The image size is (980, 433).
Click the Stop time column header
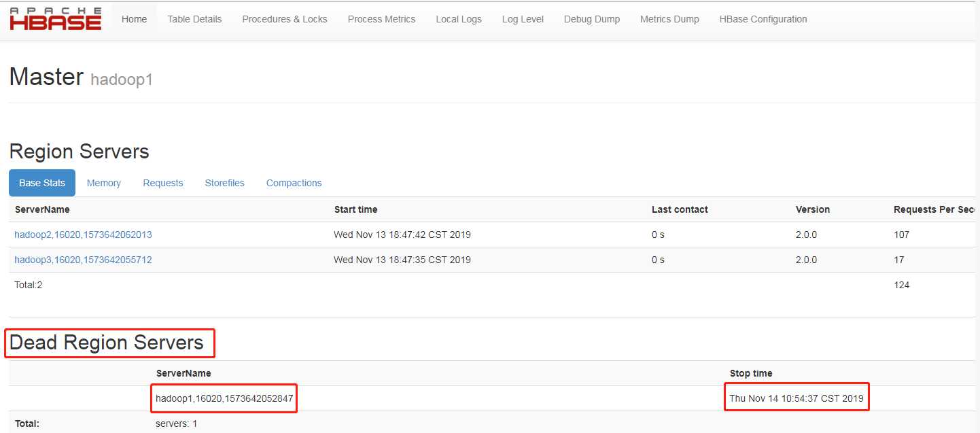click(x=751, y=373)
